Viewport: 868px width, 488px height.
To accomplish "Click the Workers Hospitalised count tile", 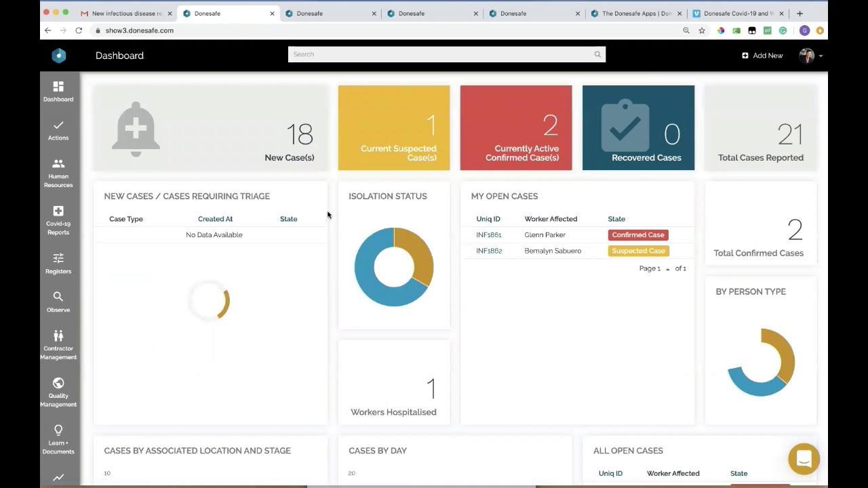I will (x=394, y=382).
